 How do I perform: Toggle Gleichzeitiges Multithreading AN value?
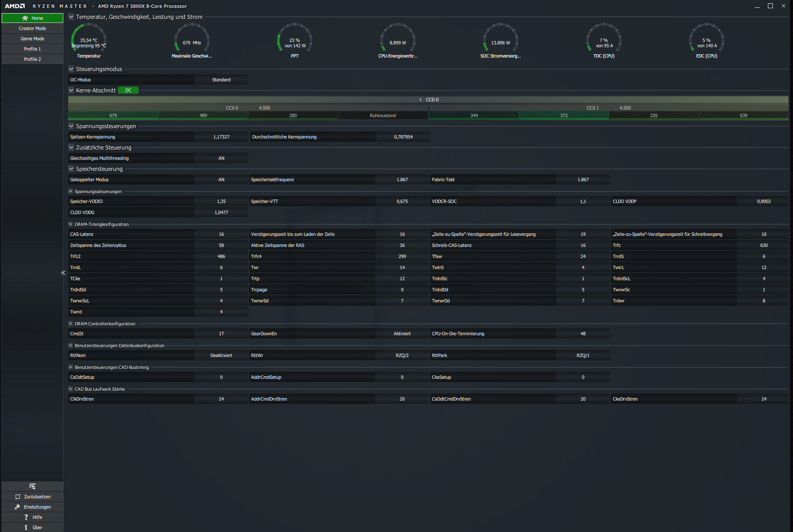coord(221,158)
